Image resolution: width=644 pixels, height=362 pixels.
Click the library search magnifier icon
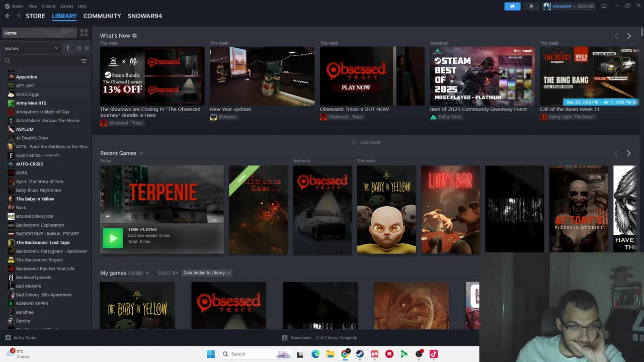point(8,61)
